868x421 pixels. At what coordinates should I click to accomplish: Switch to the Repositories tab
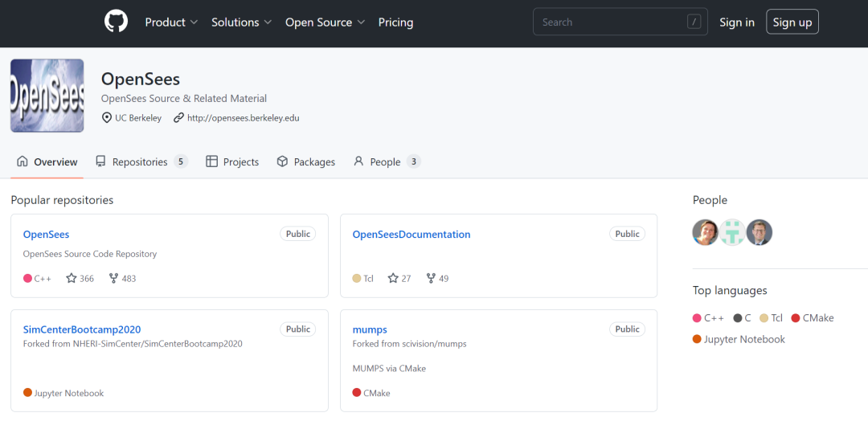[141, 162]
